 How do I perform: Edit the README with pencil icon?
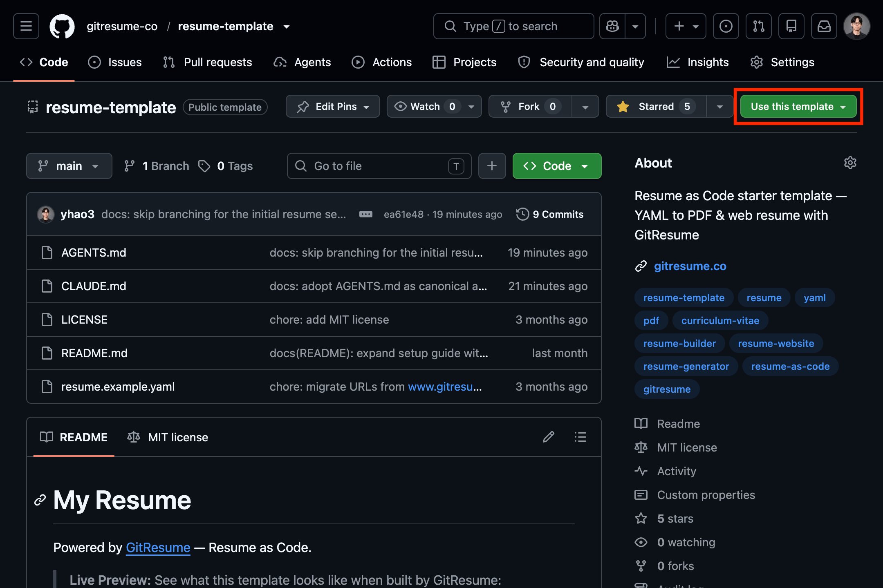548,437
